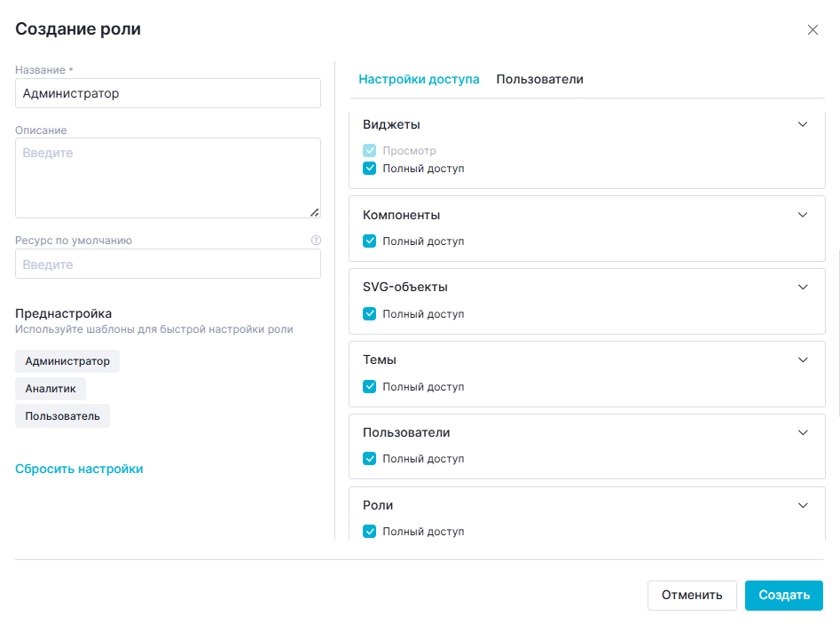Close the role creation dialog
The height and width of the screenshot is (624, 840).
813,30
